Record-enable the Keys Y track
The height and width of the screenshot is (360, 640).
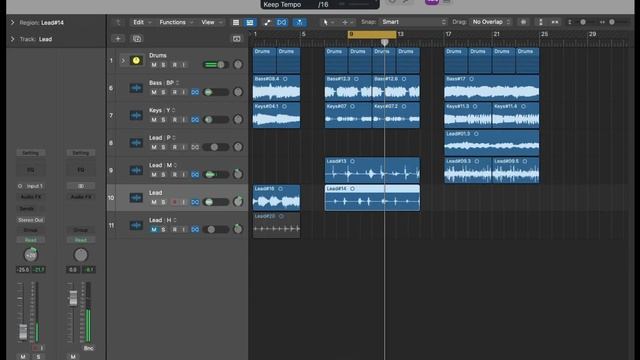pyautogui.click(x=174, y=120)
